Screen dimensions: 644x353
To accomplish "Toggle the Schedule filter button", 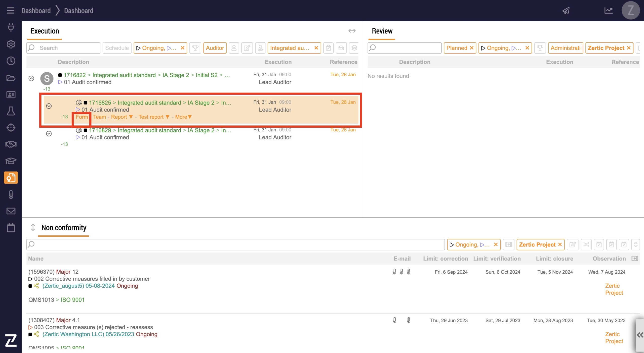I will [x=117, y=48].
